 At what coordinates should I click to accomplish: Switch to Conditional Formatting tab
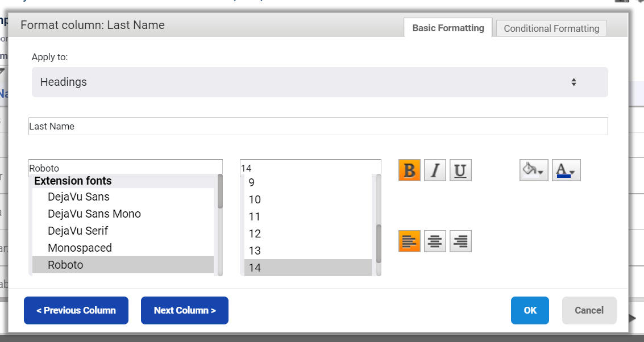551,28
